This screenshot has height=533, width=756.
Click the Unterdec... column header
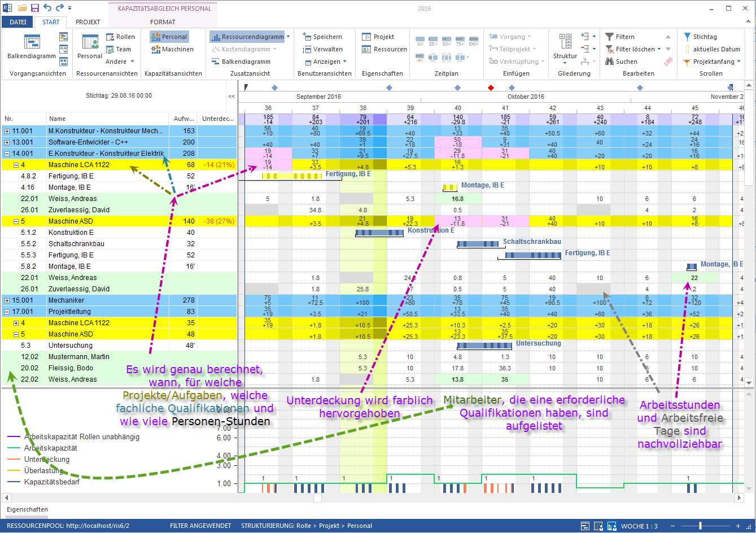pyautogui.click(x=217, y=119)
